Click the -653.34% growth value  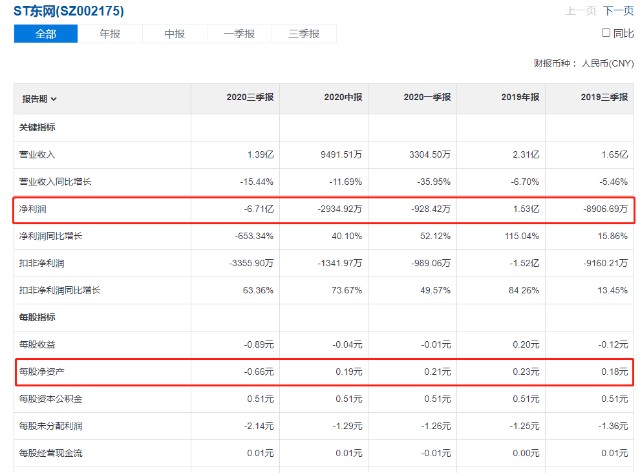(x=254, y=236)
